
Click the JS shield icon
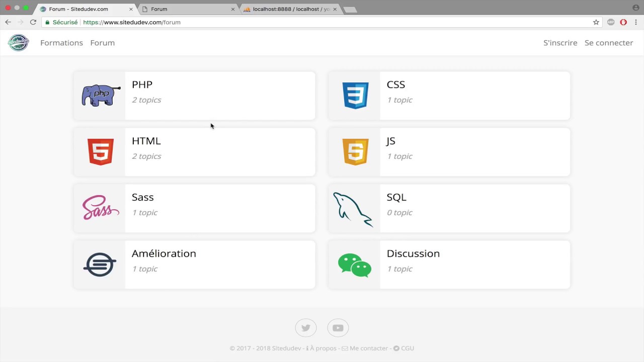(x=355, y=152)
